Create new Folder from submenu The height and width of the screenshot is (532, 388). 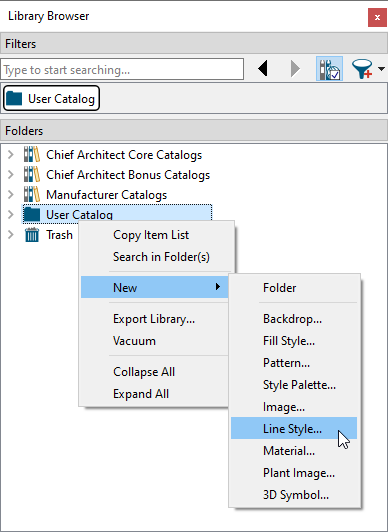tap(294, 288)
